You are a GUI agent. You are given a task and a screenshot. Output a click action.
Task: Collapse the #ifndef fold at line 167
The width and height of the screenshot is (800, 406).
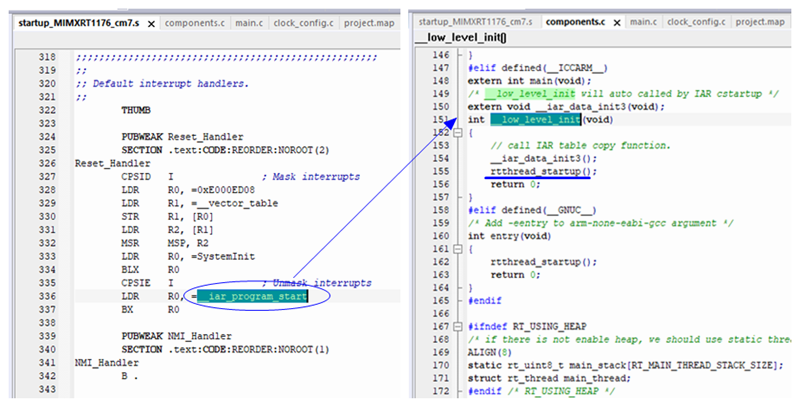click(x=457, y=327)
